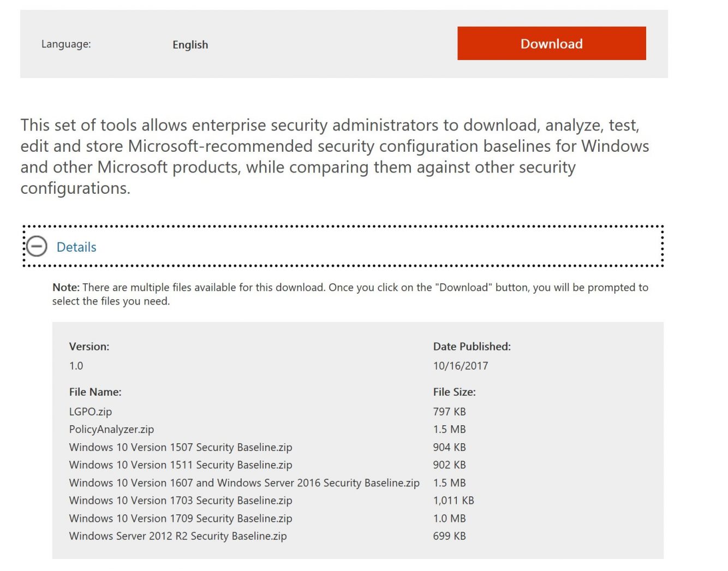
Task: Pick Windows 10 Version 1709 Security Baseline.zip
Action: tap(180, 518)
